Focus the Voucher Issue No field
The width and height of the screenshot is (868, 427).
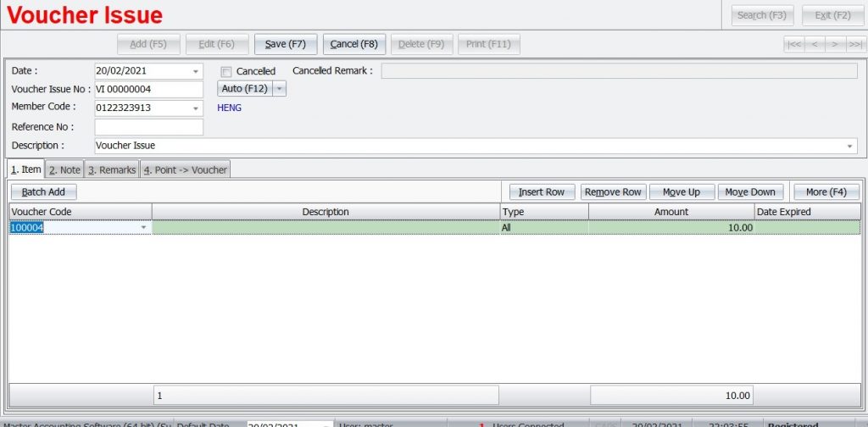click(x=149, y=90)
